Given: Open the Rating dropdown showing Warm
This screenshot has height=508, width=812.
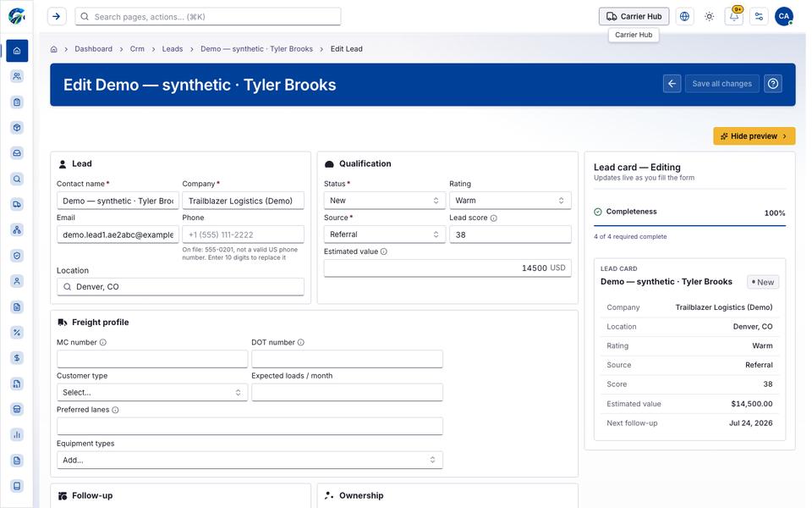Looking at the screenshot, I should click(510, 201).
